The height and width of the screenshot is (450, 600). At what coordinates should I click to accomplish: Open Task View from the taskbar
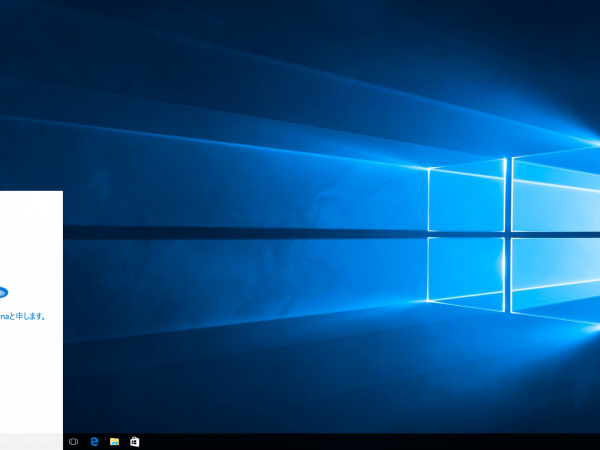coord(73,442)
